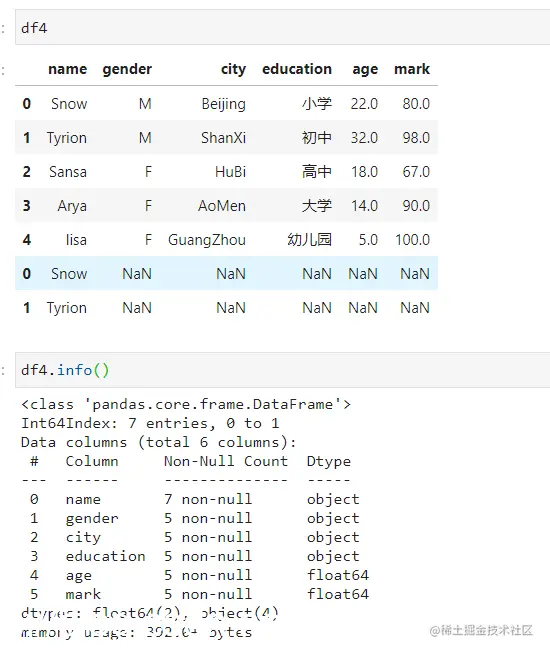Image resolution: width=550 pixels, height=654 pixels.
Task: Click gender 'F' in the Sansa row
Action: click(148, 171)
